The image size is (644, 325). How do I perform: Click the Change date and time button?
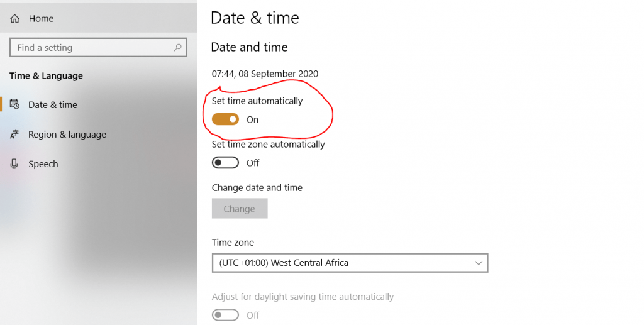pyautogui.click(x=240, y=209)
